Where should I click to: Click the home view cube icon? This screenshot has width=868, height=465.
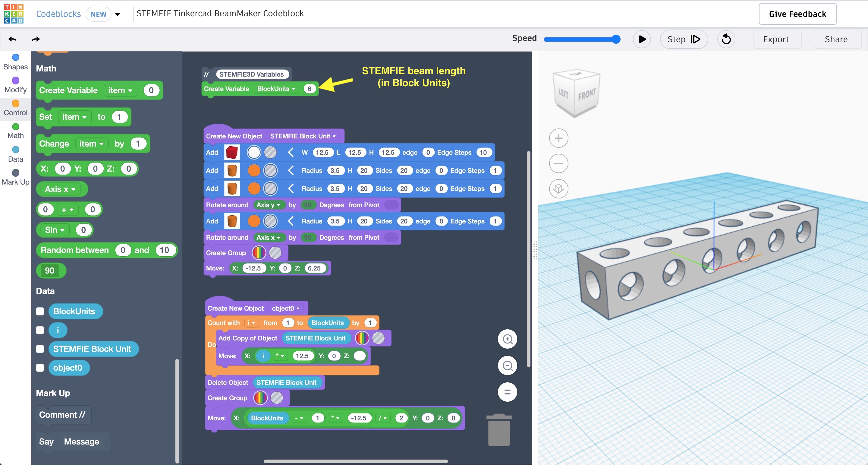click(558, 188)
